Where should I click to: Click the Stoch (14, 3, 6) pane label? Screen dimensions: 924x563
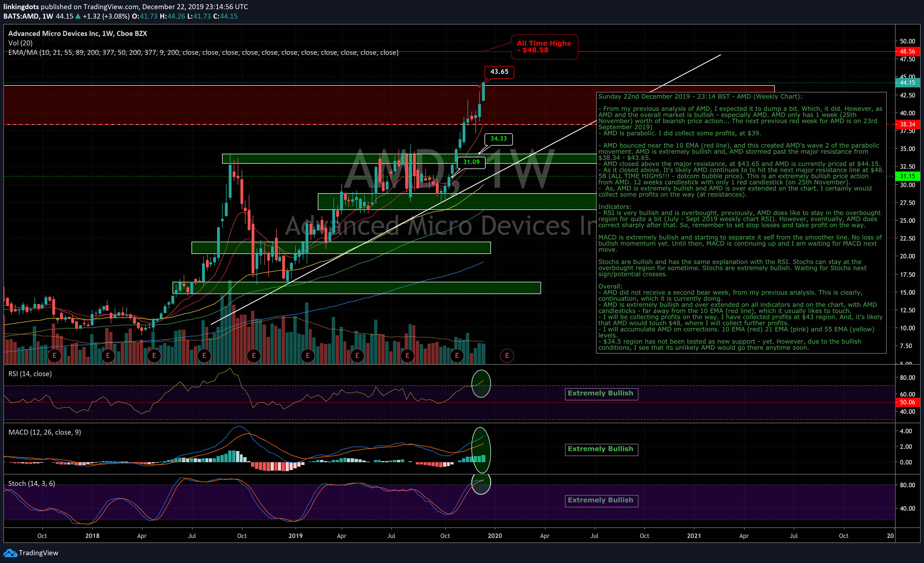(31, 483)
